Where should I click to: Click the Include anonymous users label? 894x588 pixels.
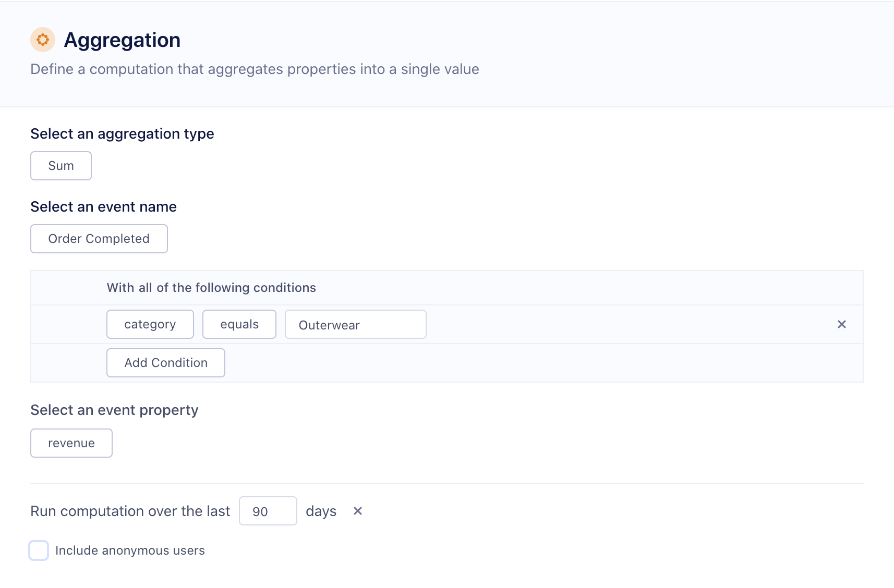(x=130, y=550)
